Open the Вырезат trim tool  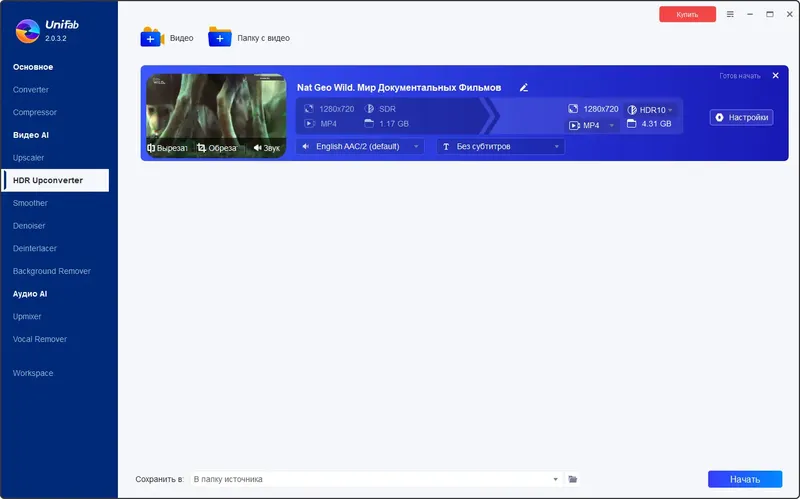tap(167, 148)
